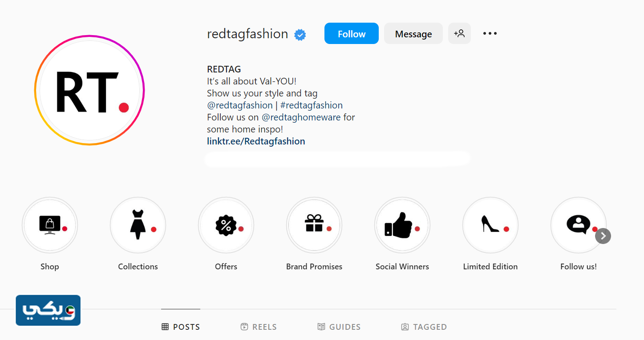
Task: Open the Brand Promises gift highlight
Action: (x=314, y=225)
